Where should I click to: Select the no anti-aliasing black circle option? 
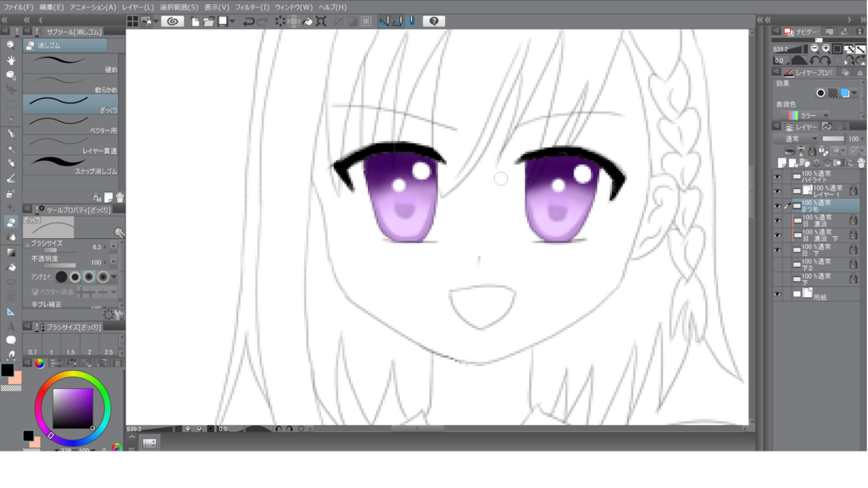click(x=61, y=277)
